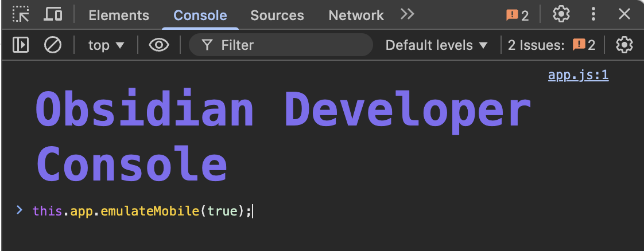Image resolution: width=644 pixels, height=251 pixels.
Task: Select the Console tab
Action: point(200,15)
